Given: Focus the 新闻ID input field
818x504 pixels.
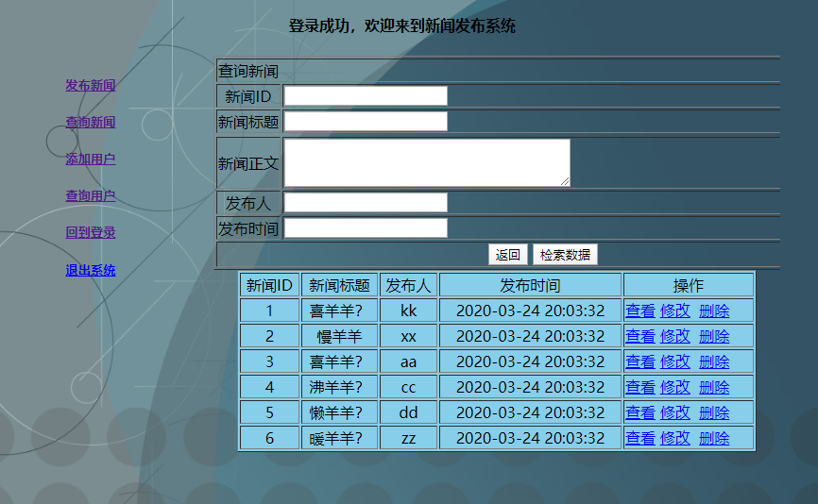Looking at the screenshot, I should click(x=366, y=96).
